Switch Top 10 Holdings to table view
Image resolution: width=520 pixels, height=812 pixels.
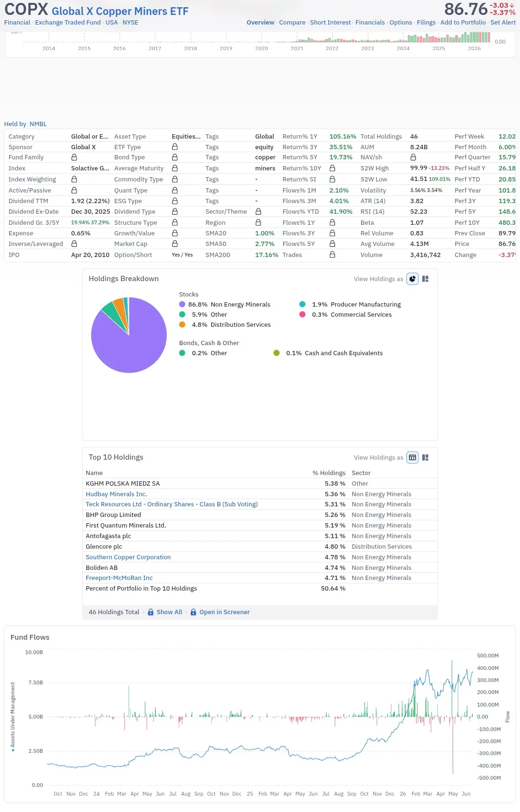[413, 457]
